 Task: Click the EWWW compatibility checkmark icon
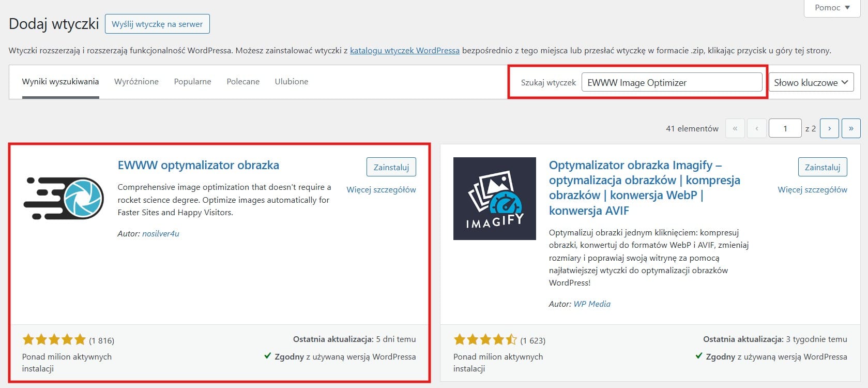(267, 356)
